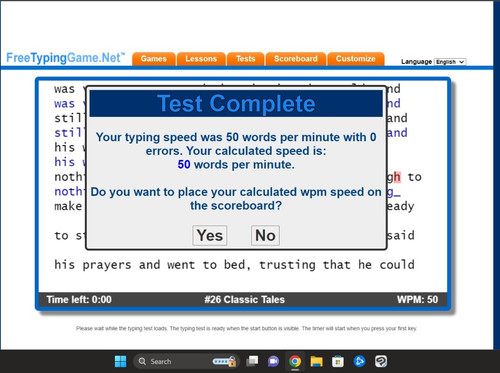
Task: Click the 'Test Complete' dialog header
Action: click(236, 103)
